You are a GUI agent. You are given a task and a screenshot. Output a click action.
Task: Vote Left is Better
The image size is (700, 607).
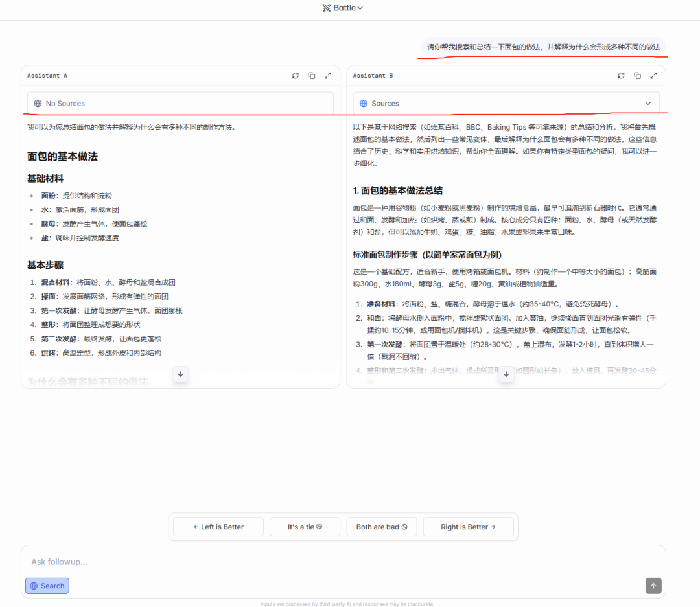[x=218, y=527]
